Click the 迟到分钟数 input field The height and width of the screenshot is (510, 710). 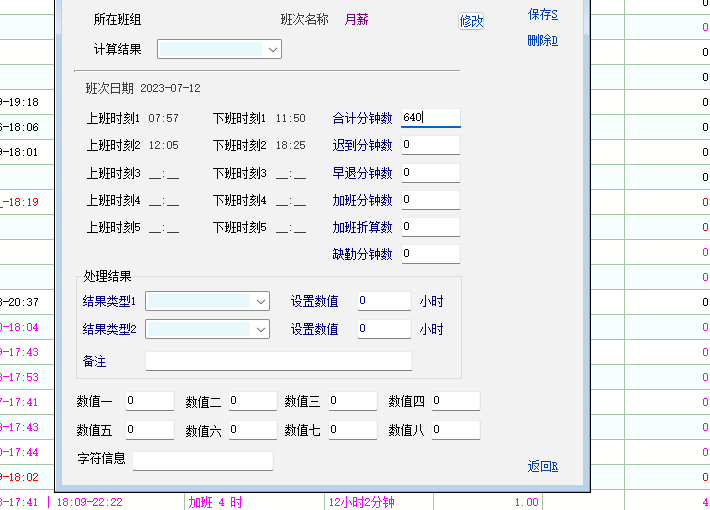point(430,145)
